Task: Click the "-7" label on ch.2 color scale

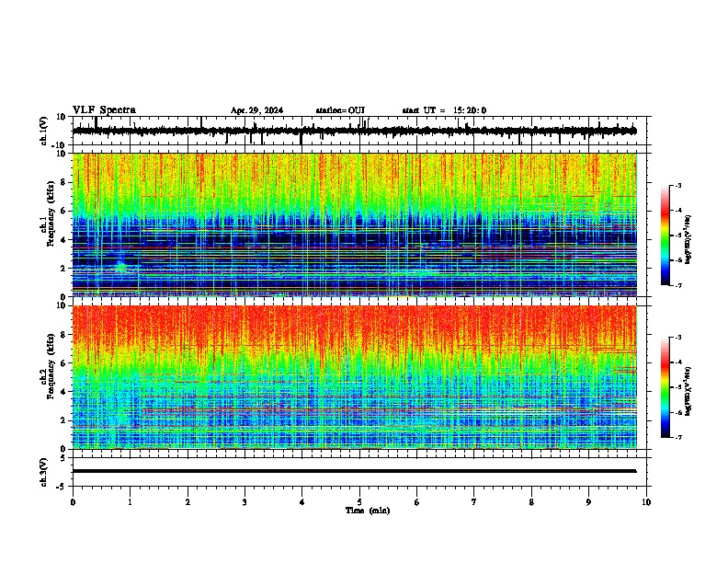Action: (677, 437)
